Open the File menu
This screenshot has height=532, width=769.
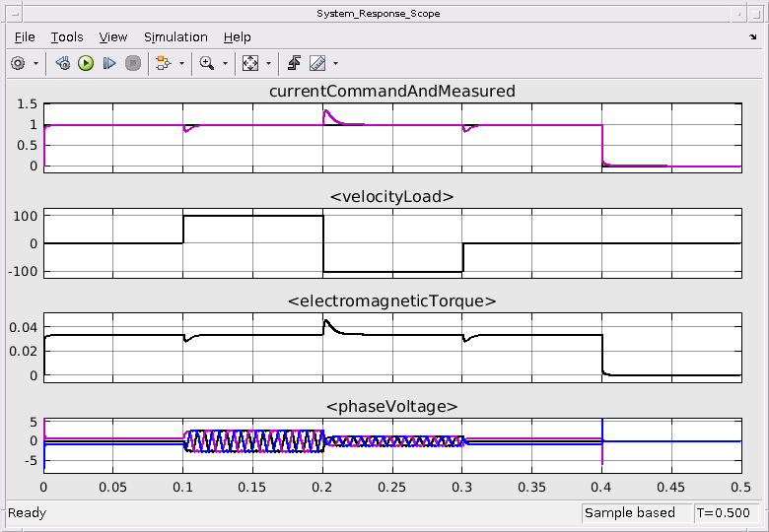coord(25,37)
